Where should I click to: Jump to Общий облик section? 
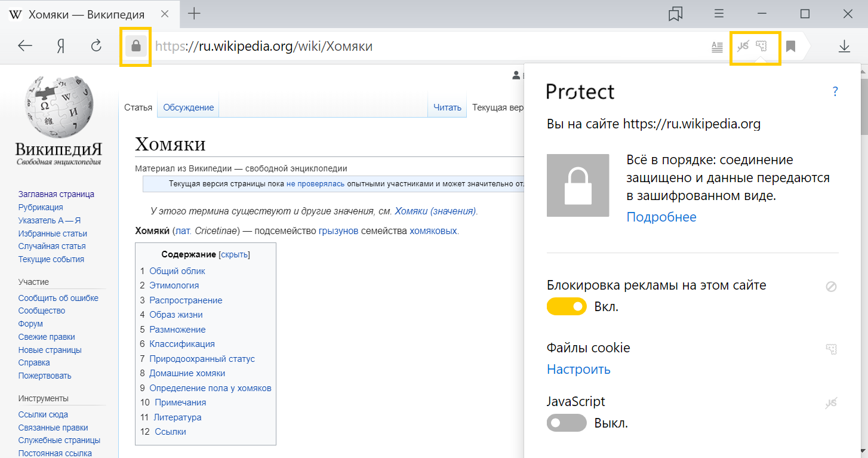pos(177,271)
